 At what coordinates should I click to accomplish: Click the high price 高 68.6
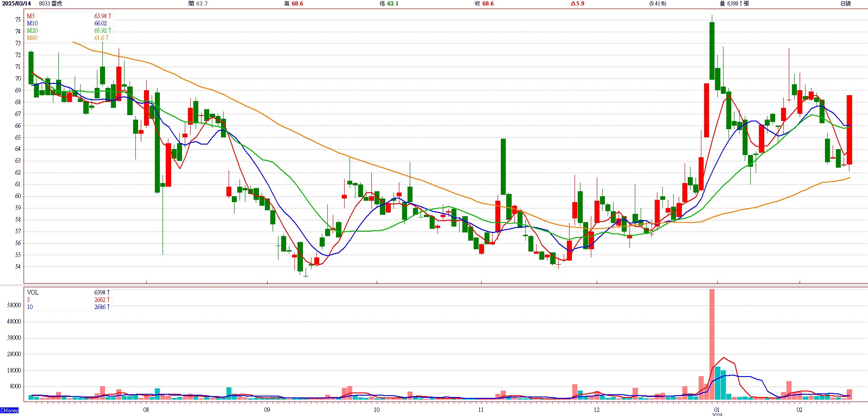click(294, 4)
